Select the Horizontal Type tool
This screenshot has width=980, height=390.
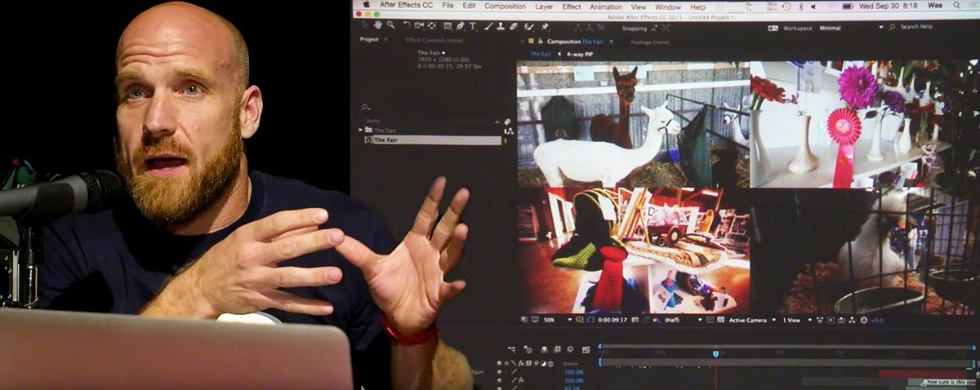(x=472, y=26)
